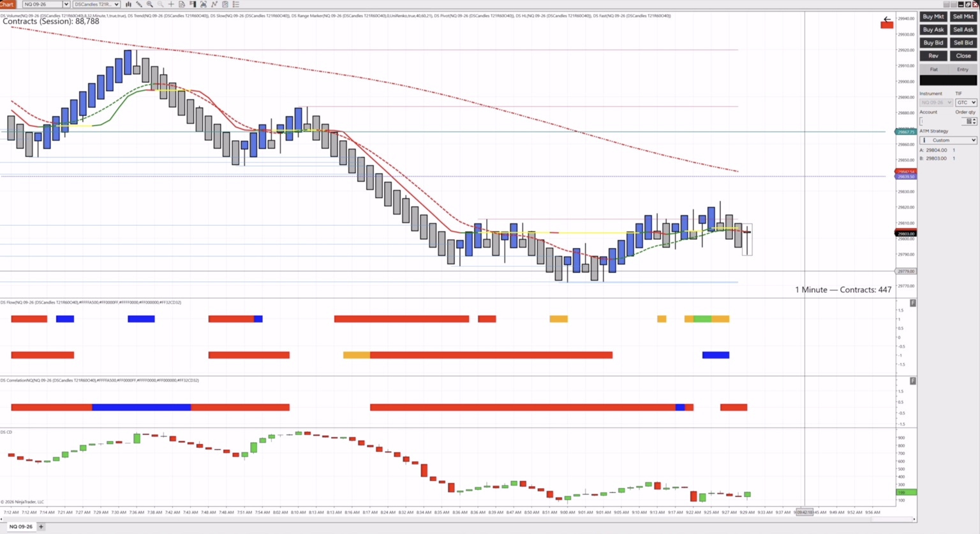980x534 pixels.
Task: Click the rightmost list icon in toolbar
Action: 236,4
